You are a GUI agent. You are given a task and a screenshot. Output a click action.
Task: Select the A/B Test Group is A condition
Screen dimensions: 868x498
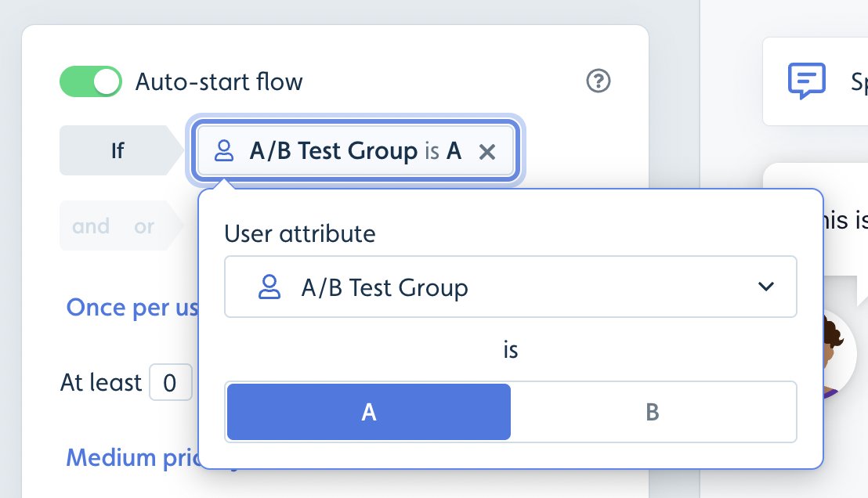point(356,150)
